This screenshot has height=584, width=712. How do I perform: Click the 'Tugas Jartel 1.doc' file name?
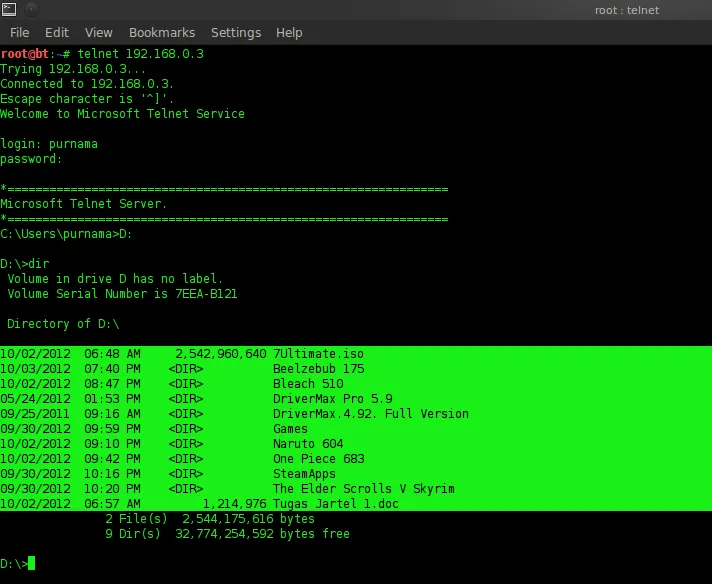[x=336, y=504]
